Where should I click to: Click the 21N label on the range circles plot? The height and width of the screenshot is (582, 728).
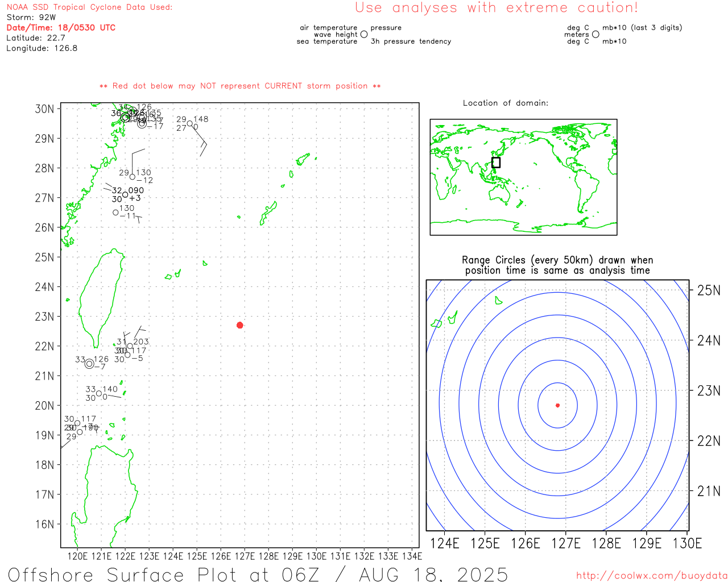(x=709, y=491)
